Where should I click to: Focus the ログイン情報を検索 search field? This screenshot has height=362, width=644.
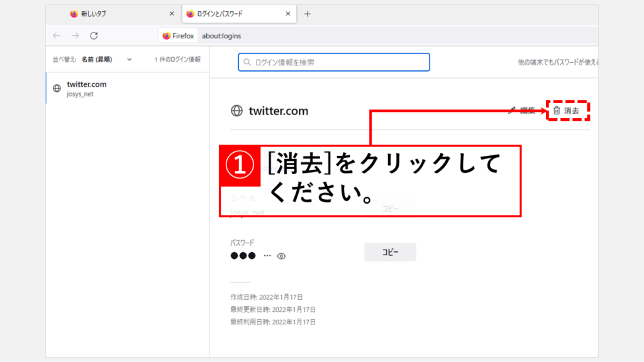tap(333, 62)
